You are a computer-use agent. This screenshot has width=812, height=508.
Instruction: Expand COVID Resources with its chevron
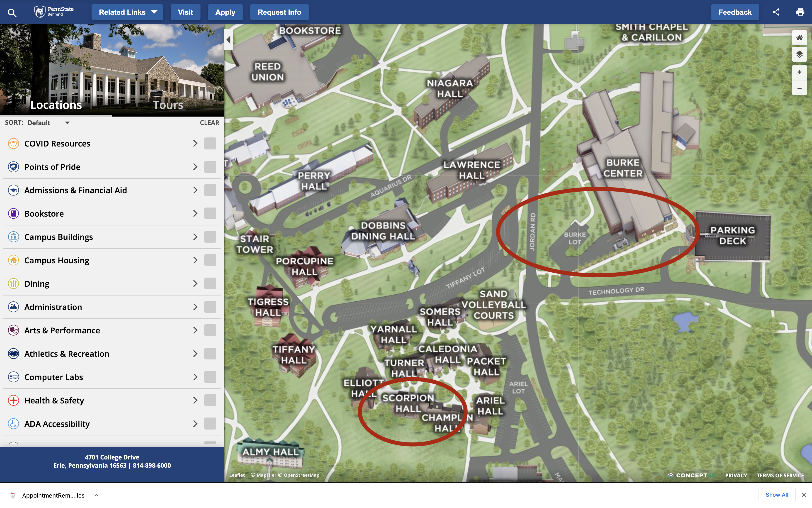[x=195, y=144]
